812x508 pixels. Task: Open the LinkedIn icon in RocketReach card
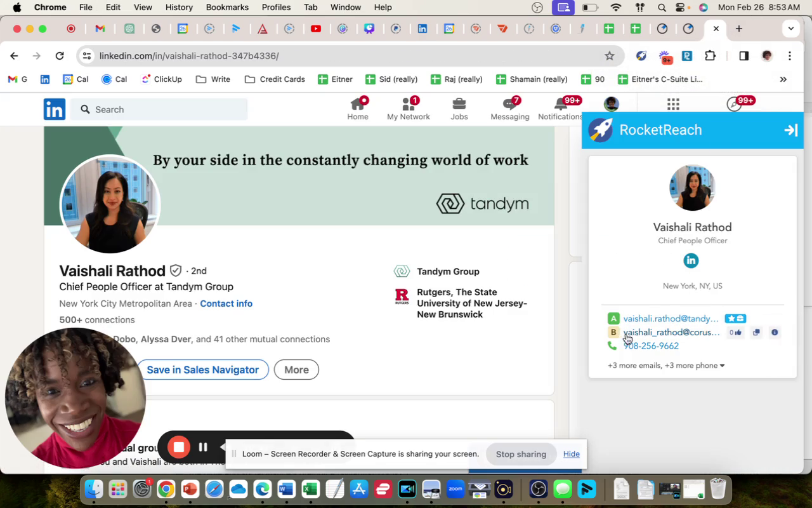[691, 260]
